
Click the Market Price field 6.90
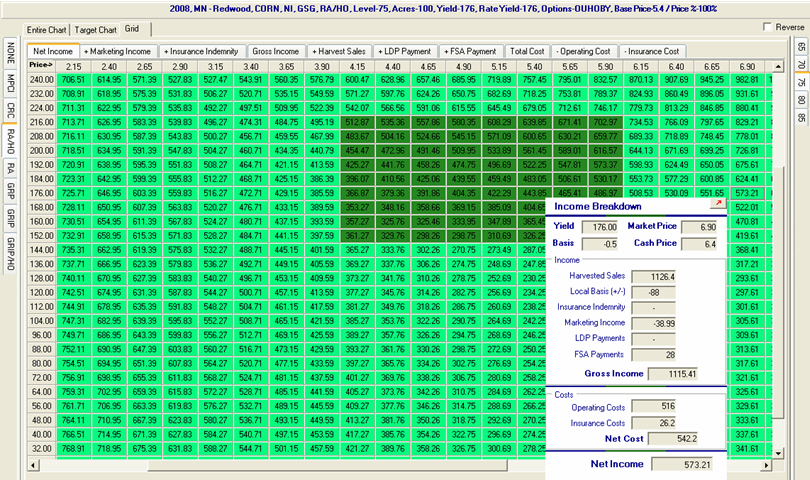[x=699, y=227]
